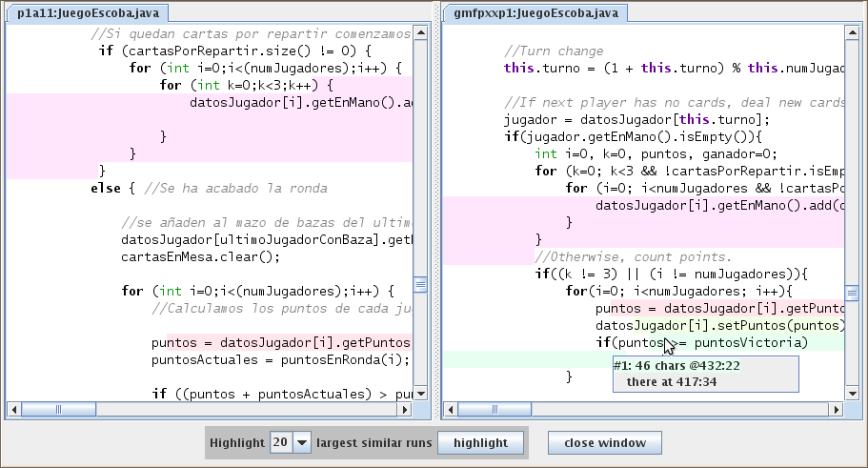Image resolution: width=868 pixels, height=468 pixels.
Task: Click right pane vertical scrollbar down arrow
Action: (852, 395)
